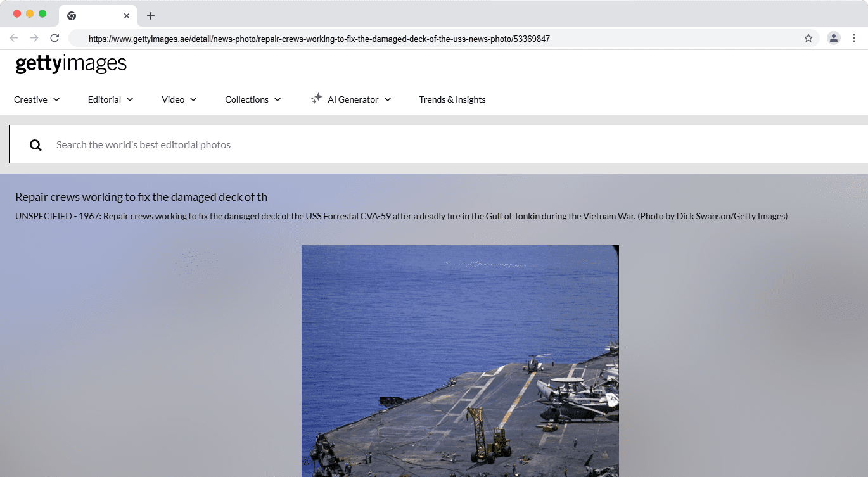Click the UNSPECIFIED - 1967 caption text
The width and height of the screenshot is (868, 477).
coord(401,216)
